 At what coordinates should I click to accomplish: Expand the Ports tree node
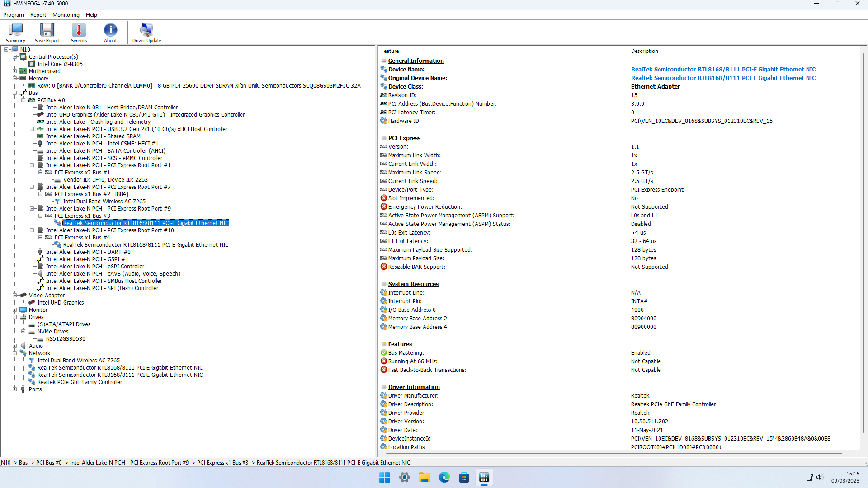(x=15, y=389)
